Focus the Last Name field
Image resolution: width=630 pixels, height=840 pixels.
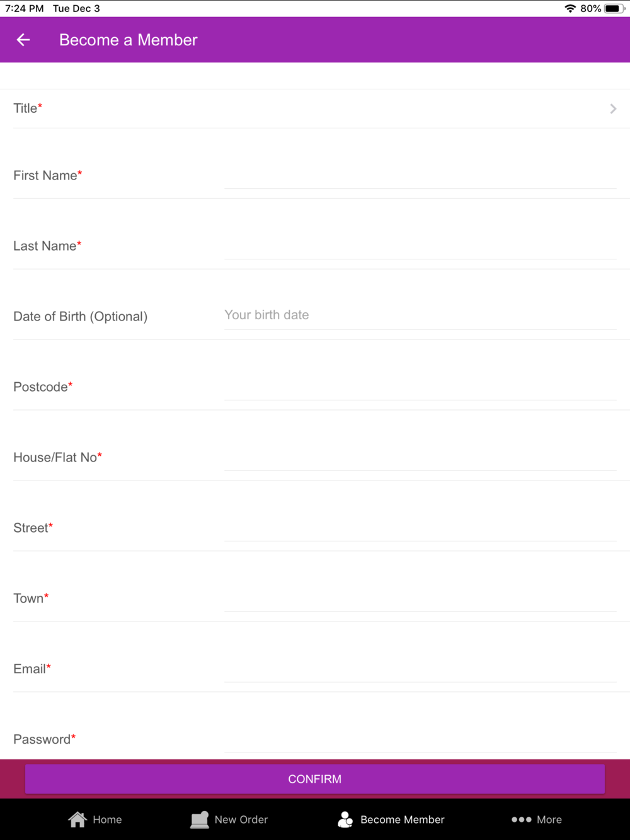click(420, 246)
